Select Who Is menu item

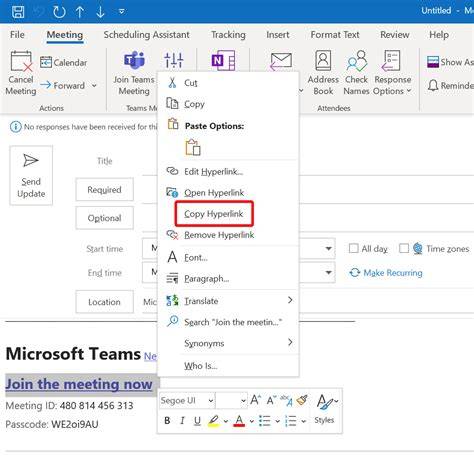[x=228, y=366]
